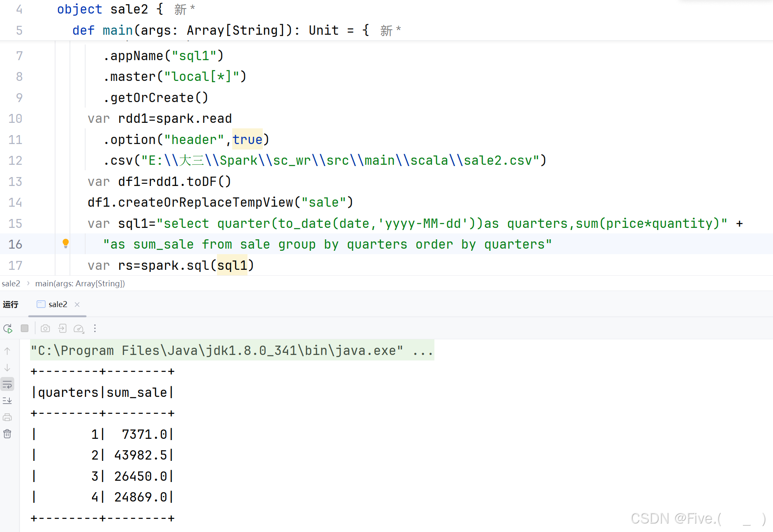Click the down arrow in console sidebar
Viewport: 773px width, 532px height.
click(x=7, y=368)
